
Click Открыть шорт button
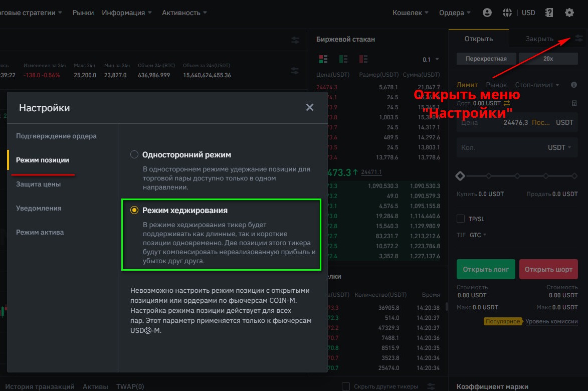(548, 269)
